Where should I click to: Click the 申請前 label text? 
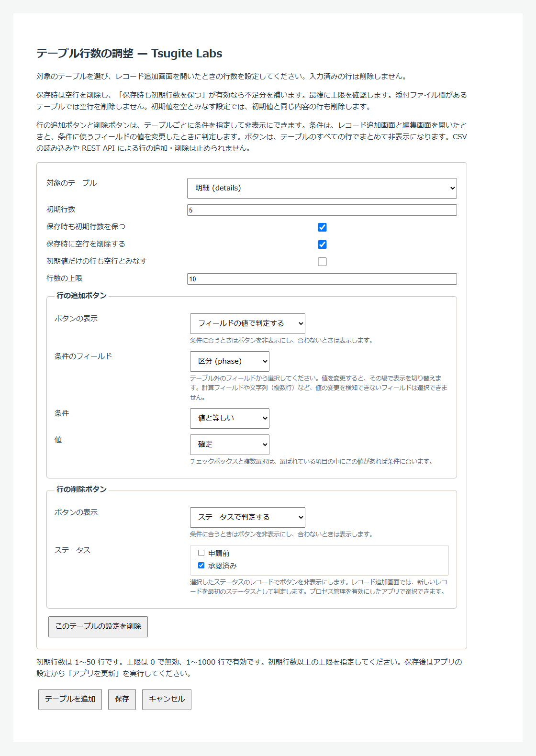(x=219, y=554)
